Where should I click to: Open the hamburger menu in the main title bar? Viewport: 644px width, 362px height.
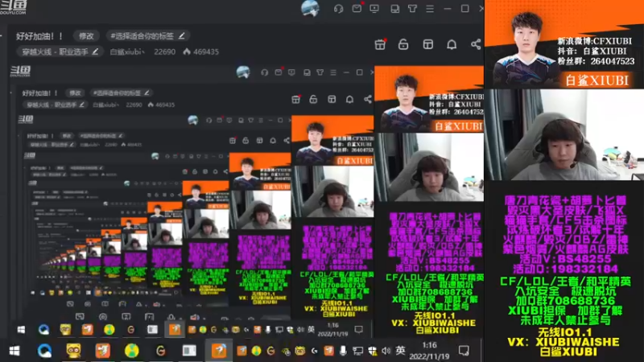pyautogui.click(x=430, y=9)
